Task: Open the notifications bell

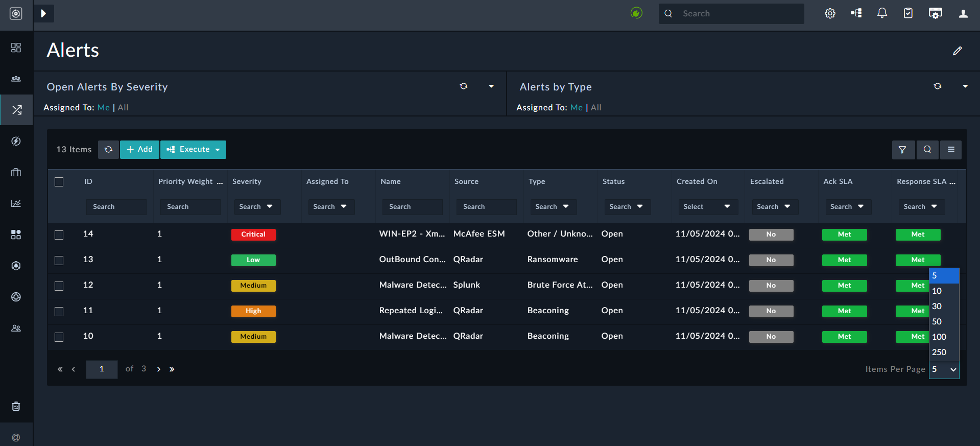Action: 882,13
